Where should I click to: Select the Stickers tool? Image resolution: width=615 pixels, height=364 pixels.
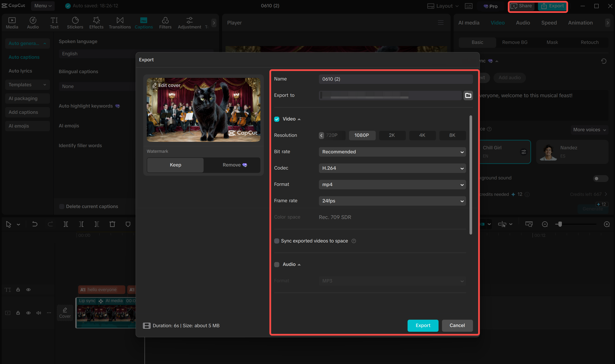tap(75, 23)
